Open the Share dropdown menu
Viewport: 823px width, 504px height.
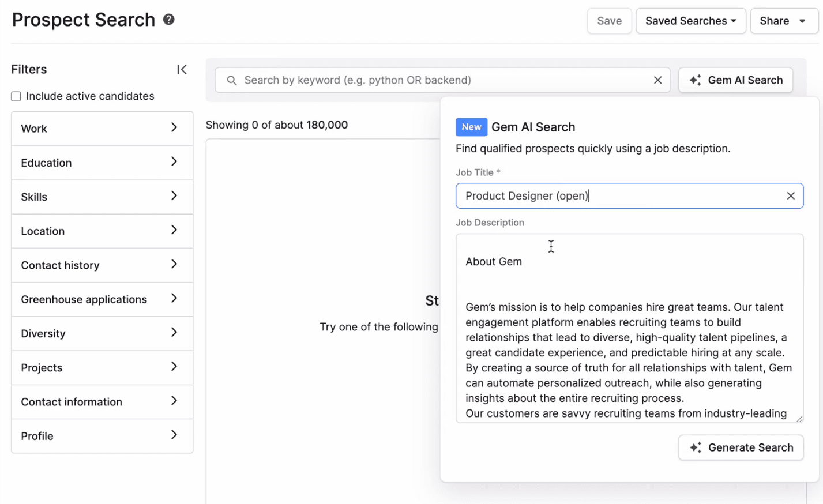pyautogui.click(x=784, y=21)
